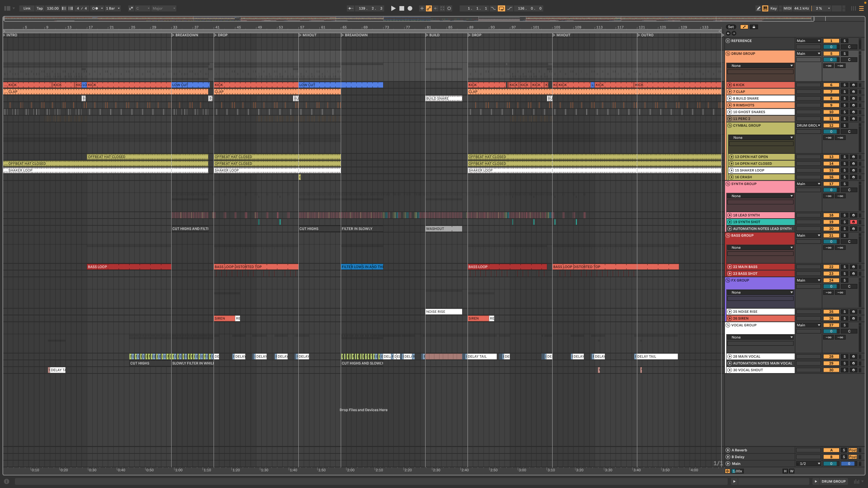Select the NOISE RISE clip
The height and width of the screenshot is (488, 868).
pyautogui.click(x=443, y=312)
